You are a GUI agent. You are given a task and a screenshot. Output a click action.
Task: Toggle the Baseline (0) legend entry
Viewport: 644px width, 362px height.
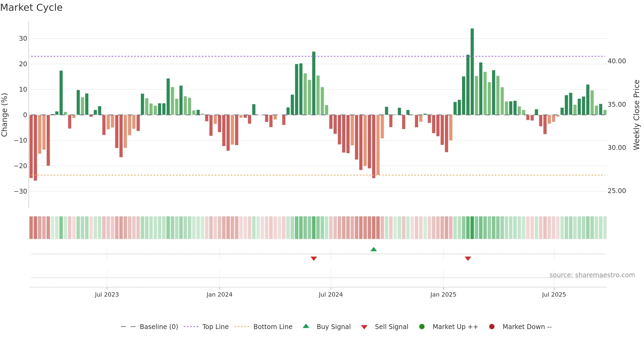[x=149, y=327]
